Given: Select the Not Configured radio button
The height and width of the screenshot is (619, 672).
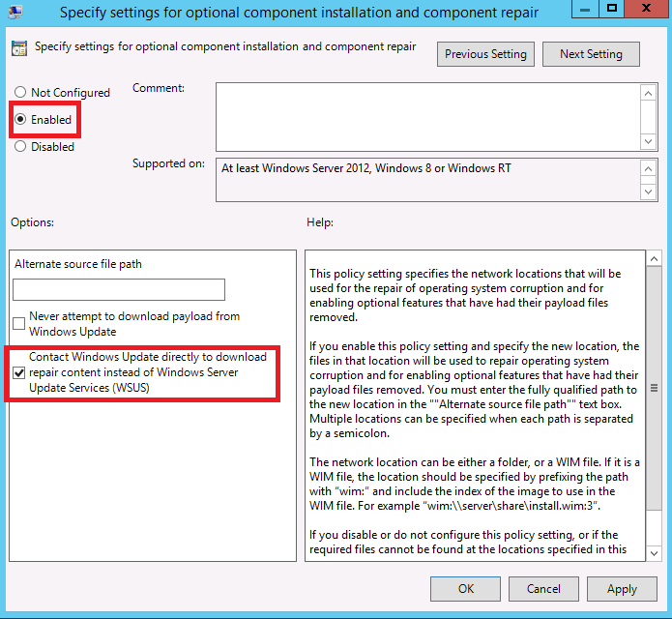Looking at the screenshot, I should click(x=20, y=92).
